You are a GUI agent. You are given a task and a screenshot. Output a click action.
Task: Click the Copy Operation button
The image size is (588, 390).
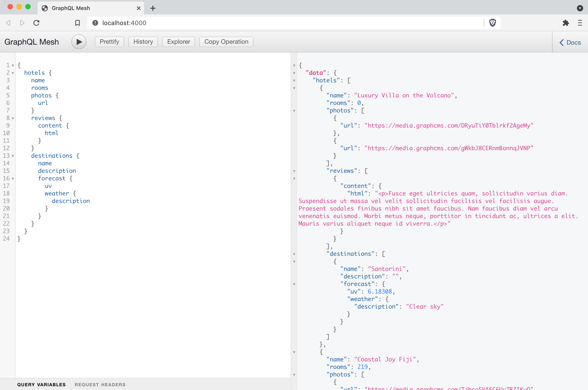point(226,42)
